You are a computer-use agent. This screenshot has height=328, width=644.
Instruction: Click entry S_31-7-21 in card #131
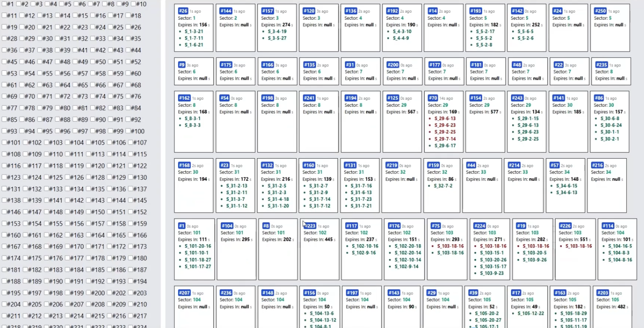point(361,206)
